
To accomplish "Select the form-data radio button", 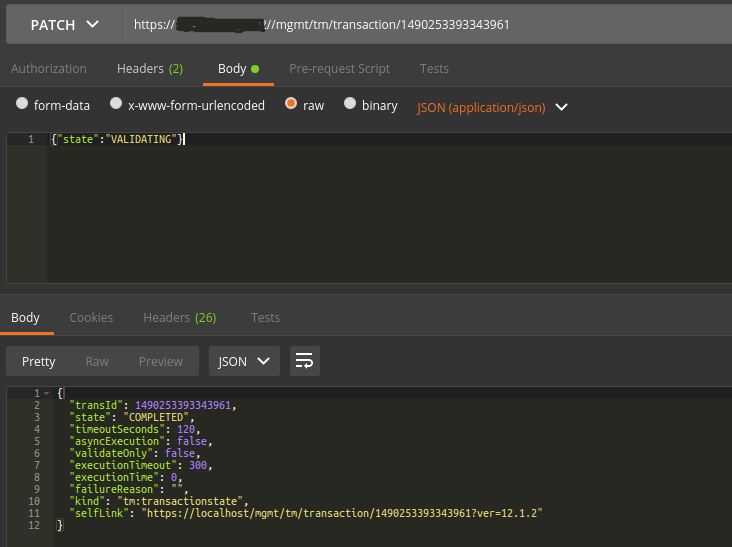I will 22,104.
